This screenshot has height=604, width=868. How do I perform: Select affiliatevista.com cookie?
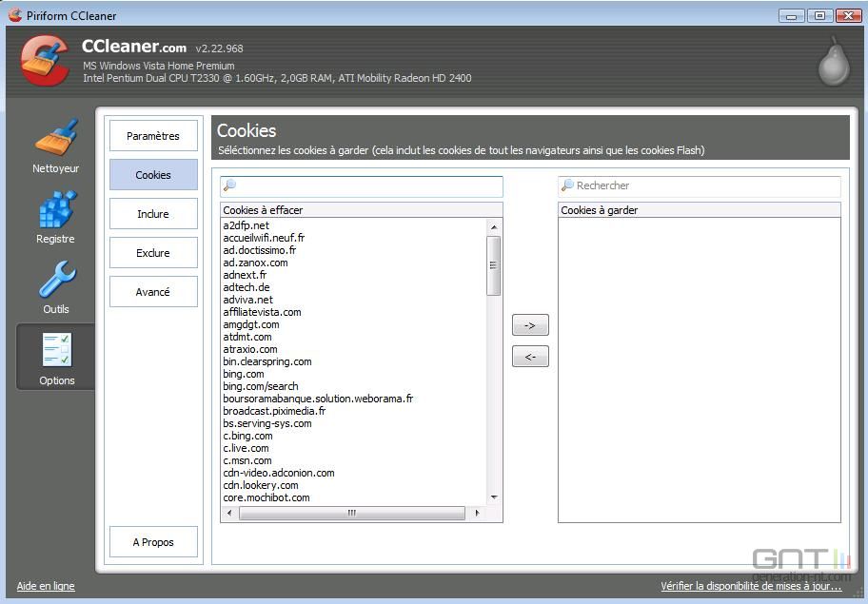263,312
